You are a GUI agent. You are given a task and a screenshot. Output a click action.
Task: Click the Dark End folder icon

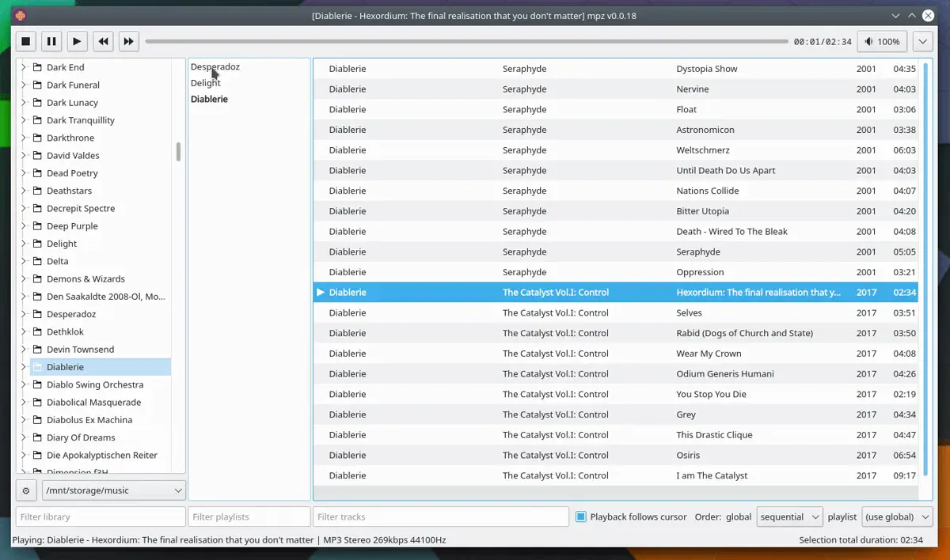(36, 67)
